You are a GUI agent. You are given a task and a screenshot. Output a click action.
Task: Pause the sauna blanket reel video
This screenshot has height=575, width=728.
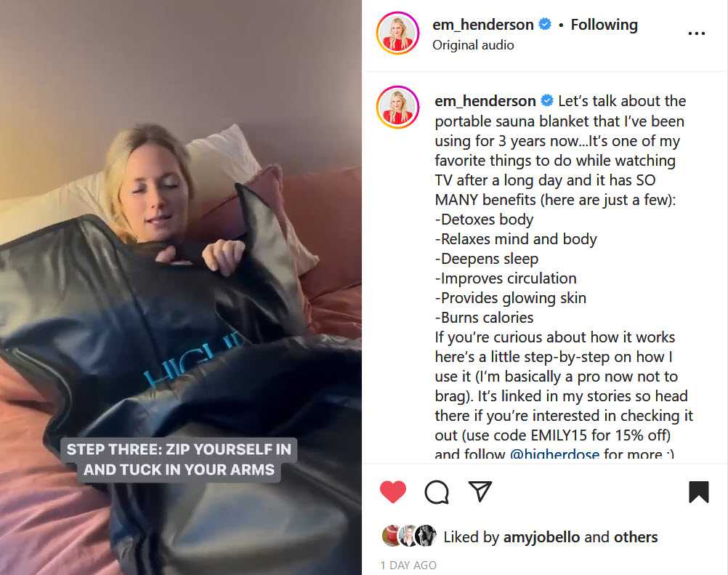pyautogui.click(x=181, y=288)
